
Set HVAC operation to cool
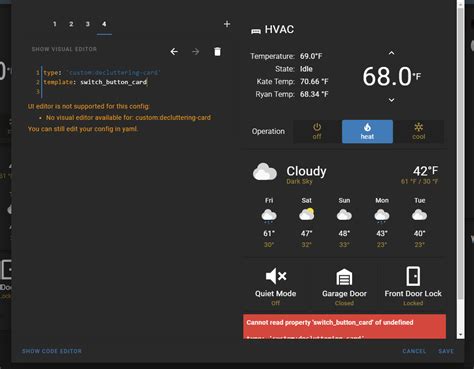(419, 131)
